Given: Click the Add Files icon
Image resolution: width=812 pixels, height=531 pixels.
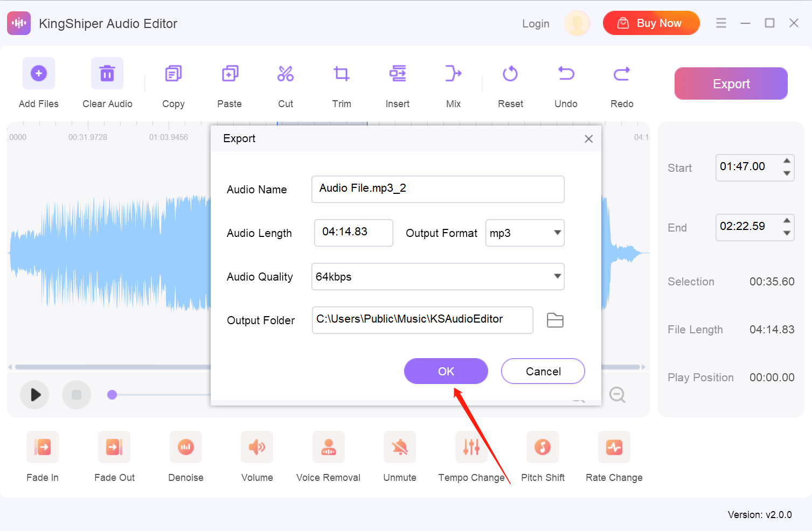Looking at the screenshot, I should (39, 73).
